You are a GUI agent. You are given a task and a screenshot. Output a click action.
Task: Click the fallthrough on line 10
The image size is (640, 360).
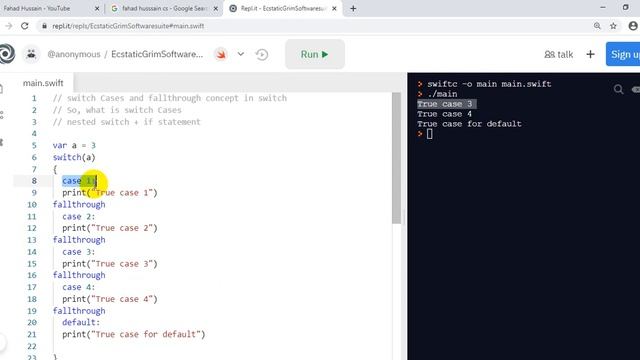point(79,204)
